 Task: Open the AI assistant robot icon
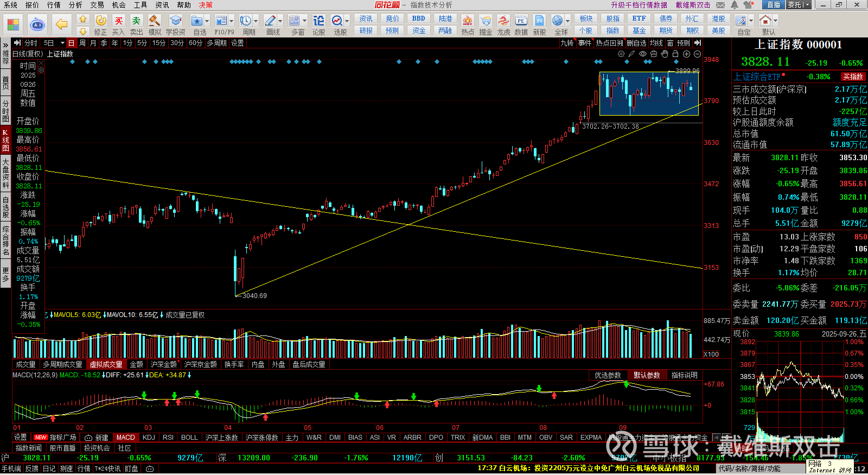coord(37,24)
